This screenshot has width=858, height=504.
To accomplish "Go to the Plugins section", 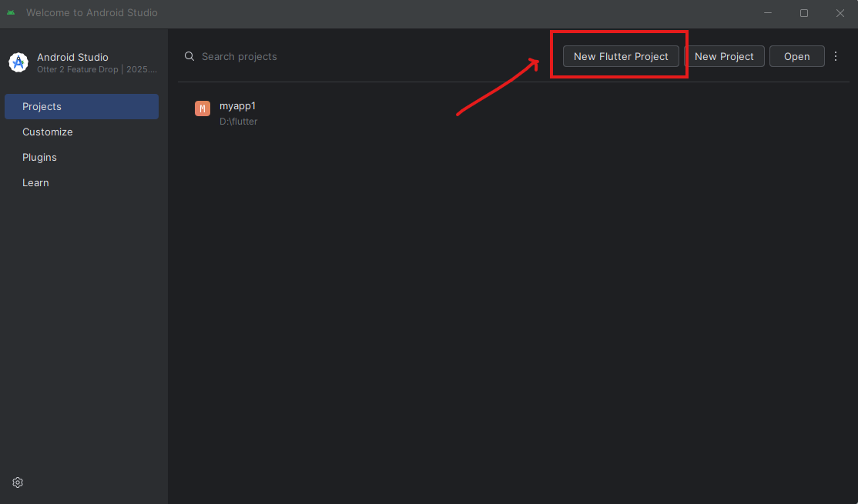I will click(39, 158).
